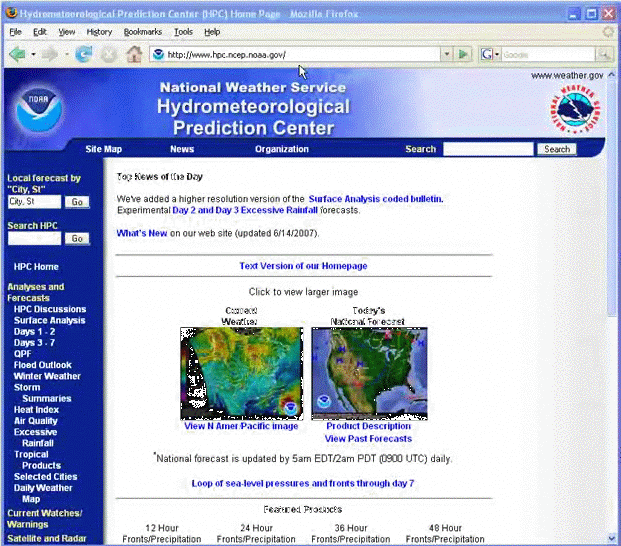
Task: Open Surface Analysis coded bulletin link
Action: click(375, 199)
